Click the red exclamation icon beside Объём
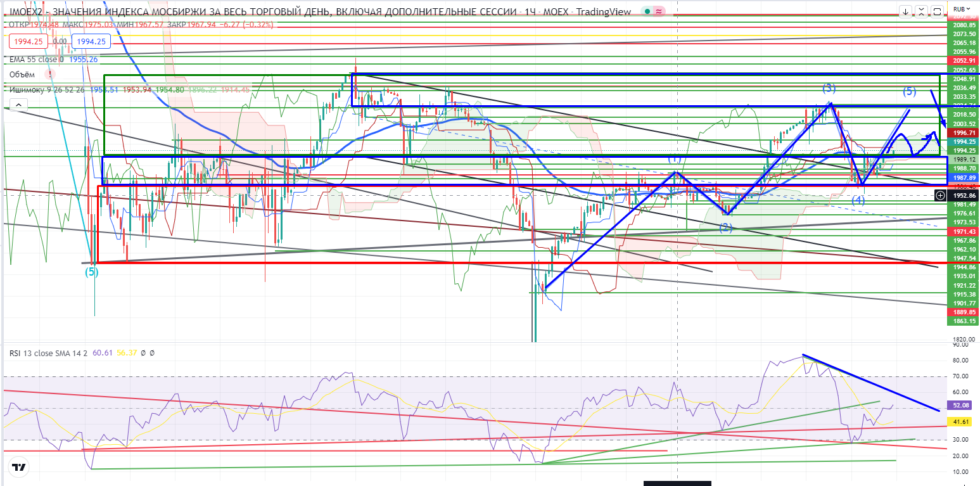This screenshot has width=980, height=486. click(x=49, y=74)
